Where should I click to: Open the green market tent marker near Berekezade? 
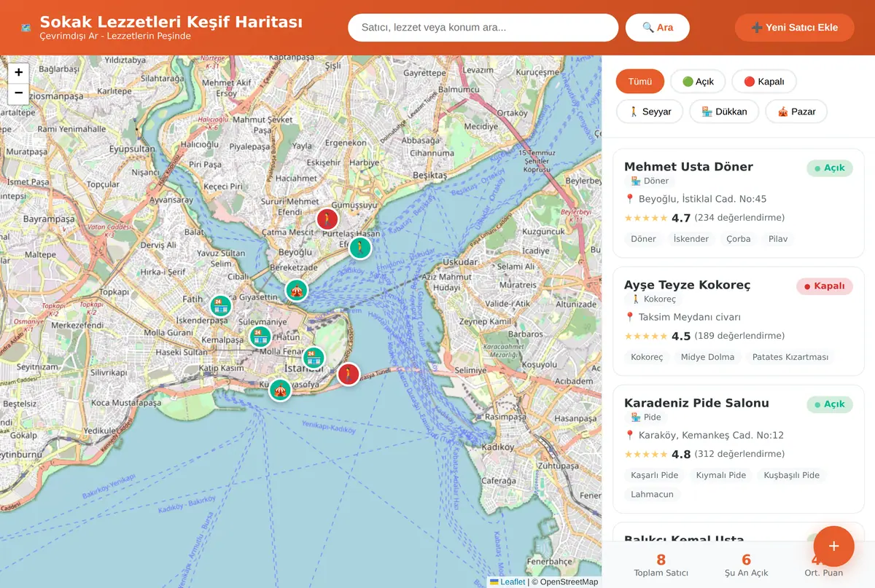point(296,290)
